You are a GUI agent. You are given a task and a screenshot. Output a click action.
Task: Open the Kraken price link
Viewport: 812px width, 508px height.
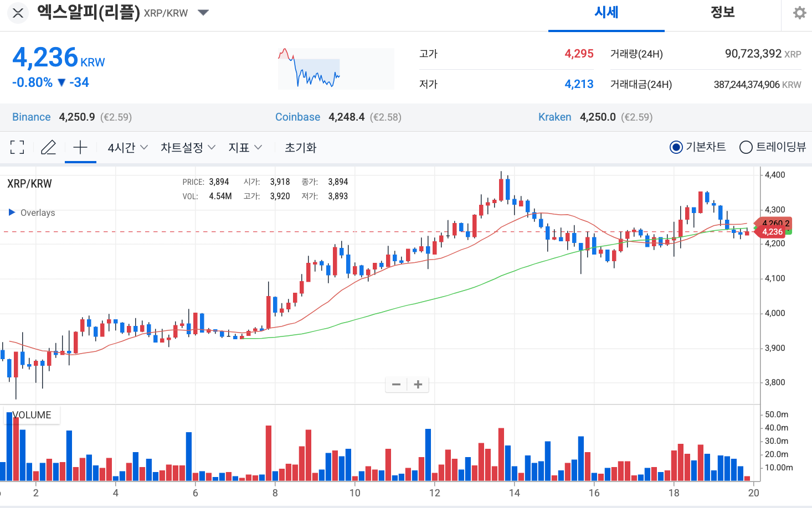click(554, 117)
